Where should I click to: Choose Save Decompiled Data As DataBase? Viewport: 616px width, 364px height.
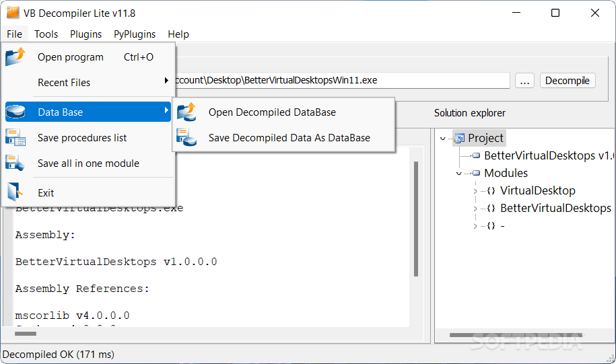[283, 138]
